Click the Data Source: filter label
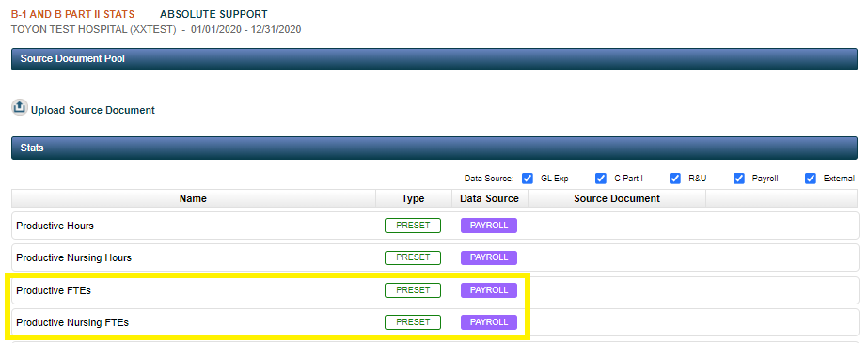The width and height of the screenshot is (868, 343). coord(489,179)
